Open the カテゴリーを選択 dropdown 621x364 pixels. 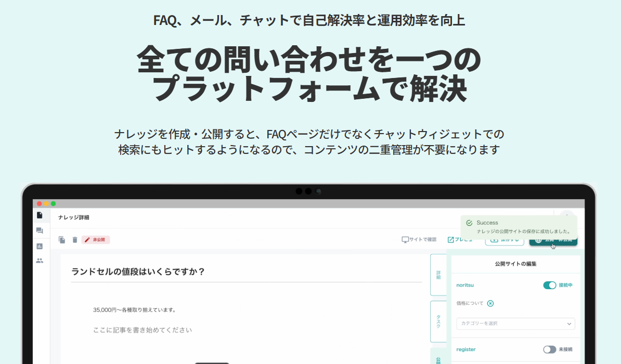coord(515,323)
